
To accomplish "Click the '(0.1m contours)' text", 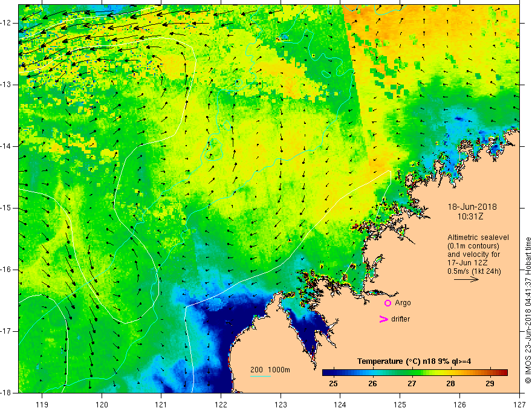I will pos(473,246).
